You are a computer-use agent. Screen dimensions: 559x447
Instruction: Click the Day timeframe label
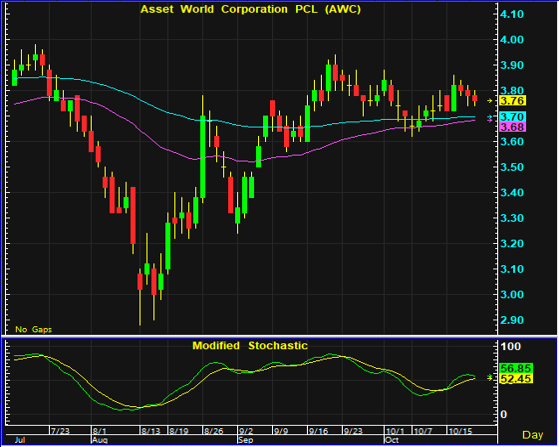[x=533, y=435]
